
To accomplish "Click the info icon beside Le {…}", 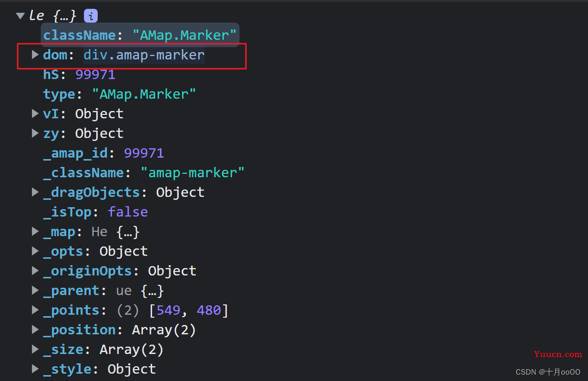I will [x=91, y=16].
